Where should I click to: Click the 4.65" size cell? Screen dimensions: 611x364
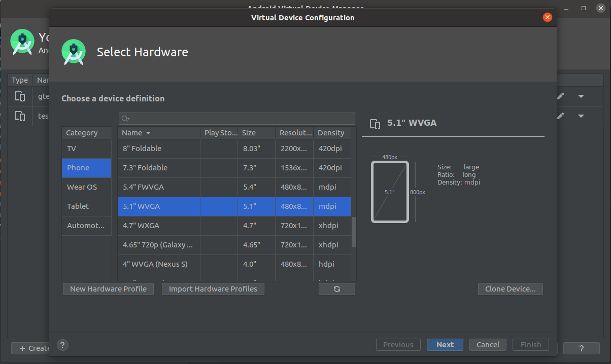pos(256,245)
